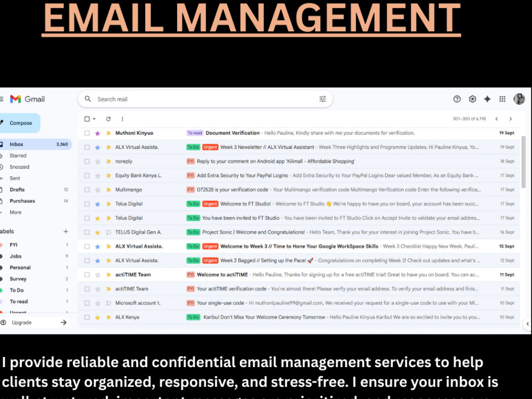This screenshot has width=532, height=399.
Task: Open the Project Sonic welcome email
Action: click(299, 232)
